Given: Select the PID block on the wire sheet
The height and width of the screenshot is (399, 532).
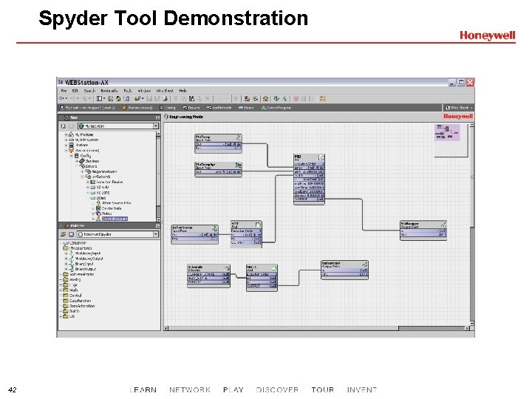Looking at the screenshot, I should click(x=309, y=179).
